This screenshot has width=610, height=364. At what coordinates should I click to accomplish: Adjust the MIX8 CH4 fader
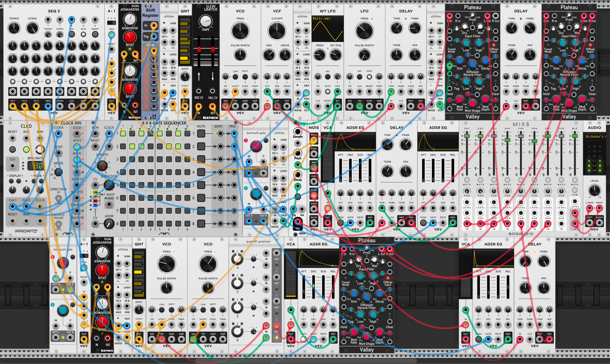click(507, 140)
